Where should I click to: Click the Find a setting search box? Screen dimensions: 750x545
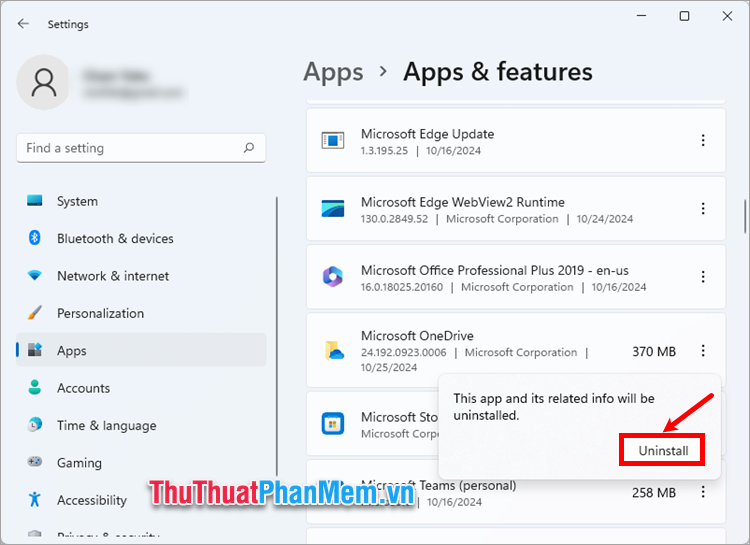point(141,148)
